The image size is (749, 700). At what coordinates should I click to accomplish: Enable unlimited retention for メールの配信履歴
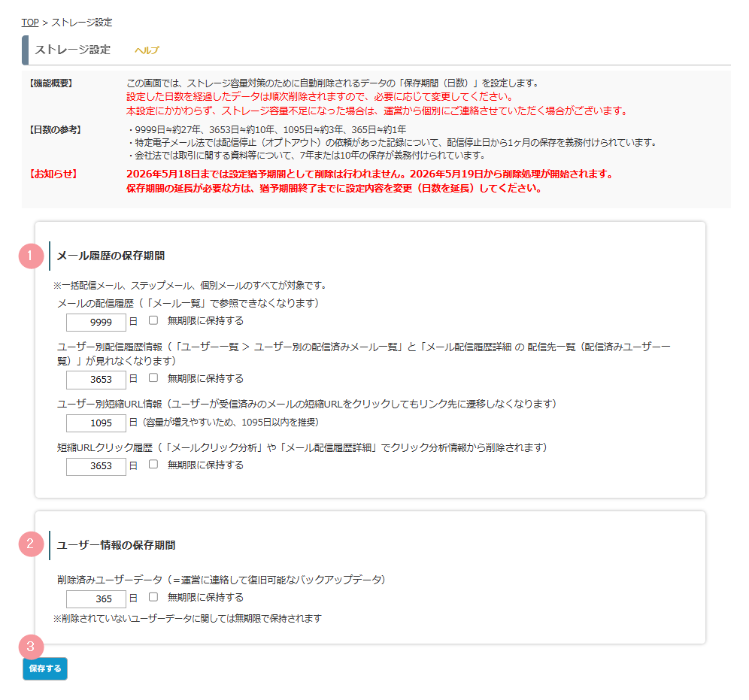tap(153, 320)
